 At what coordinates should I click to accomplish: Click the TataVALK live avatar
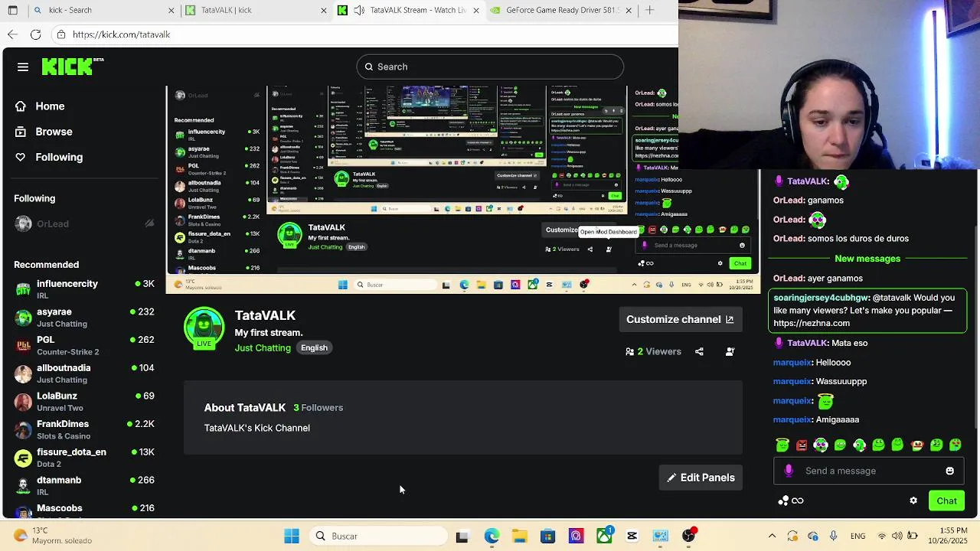click(x=204, y=328)
